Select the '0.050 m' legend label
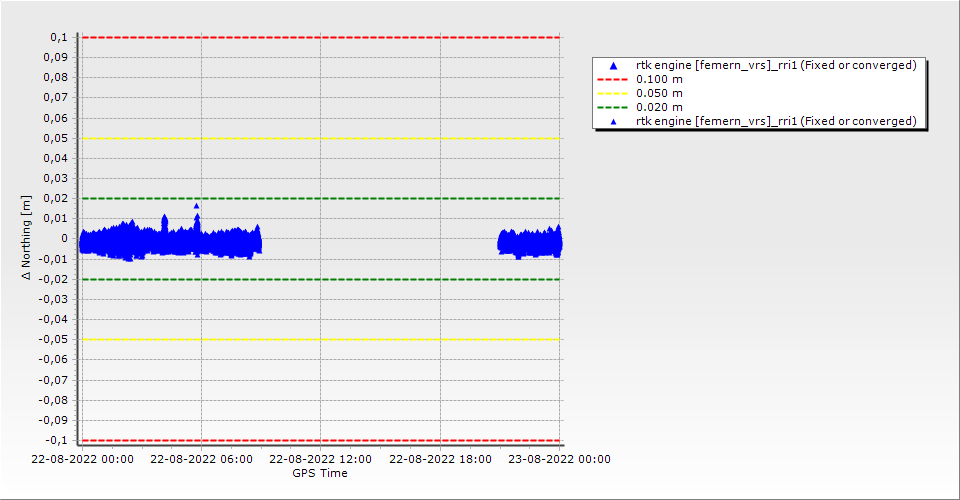 [659, 93]
